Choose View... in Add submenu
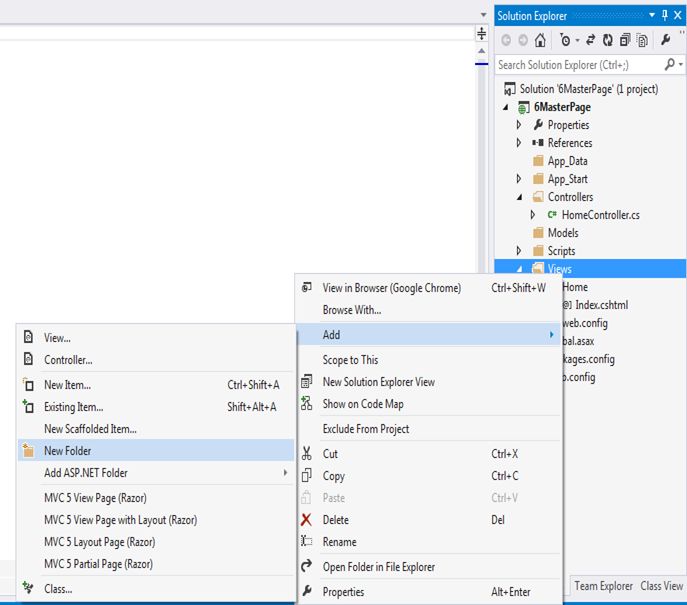The width and height of the screenshot is (687, 605). pos(156,338)
